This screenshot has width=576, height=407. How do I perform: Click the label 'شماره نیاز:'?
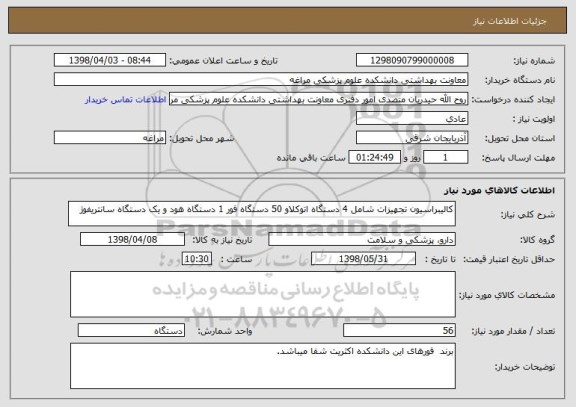[x=534, y=61]
